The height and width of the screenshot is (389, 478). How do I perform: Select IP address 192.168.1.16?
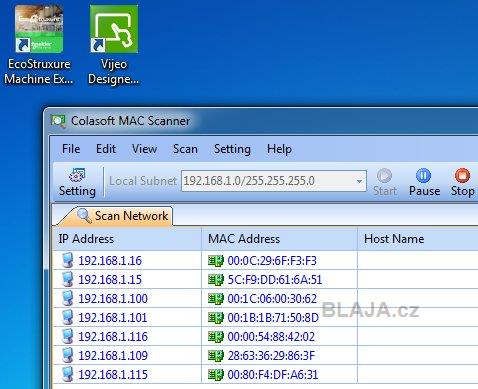click(x=110, y=261)
